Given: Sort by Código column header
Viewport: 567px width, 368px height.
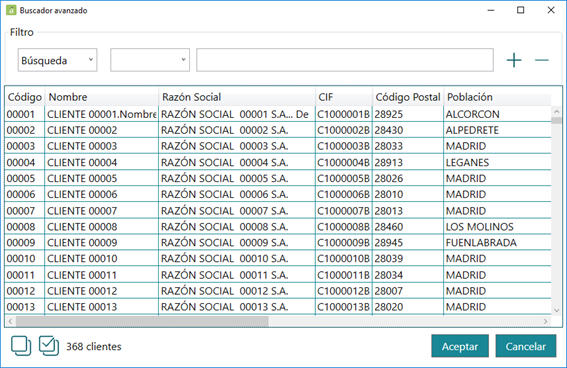Looking at the screenshot, I should point(25,97).
